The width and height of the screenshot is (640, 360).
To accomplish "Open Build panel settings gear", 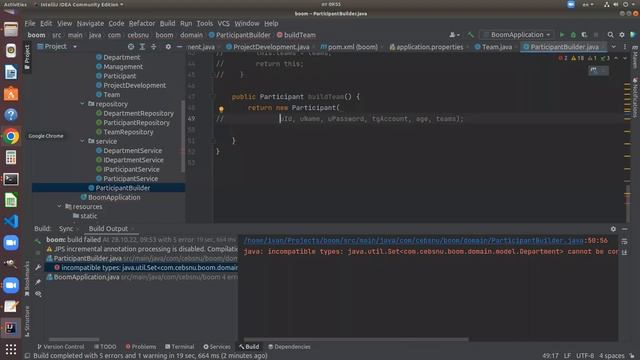I will 613,229.
